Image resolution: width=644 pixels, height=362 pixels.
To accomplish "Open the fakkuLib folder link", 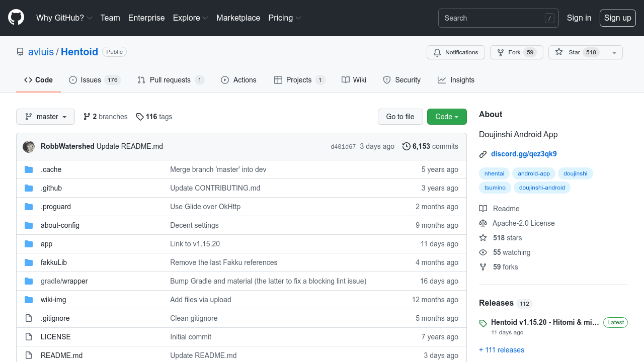I will 54,262.
